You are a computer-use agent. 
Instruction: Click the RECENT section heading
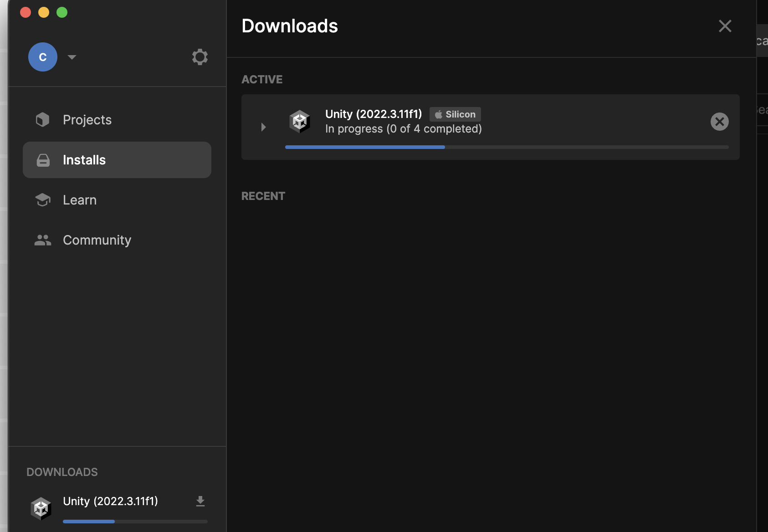coord(263,196)
